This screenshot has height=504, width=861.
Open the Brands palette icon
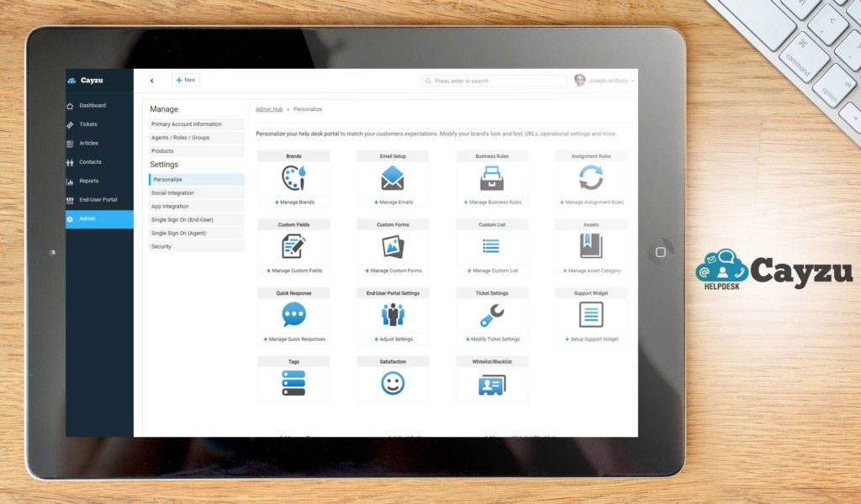tap(293, 177)
